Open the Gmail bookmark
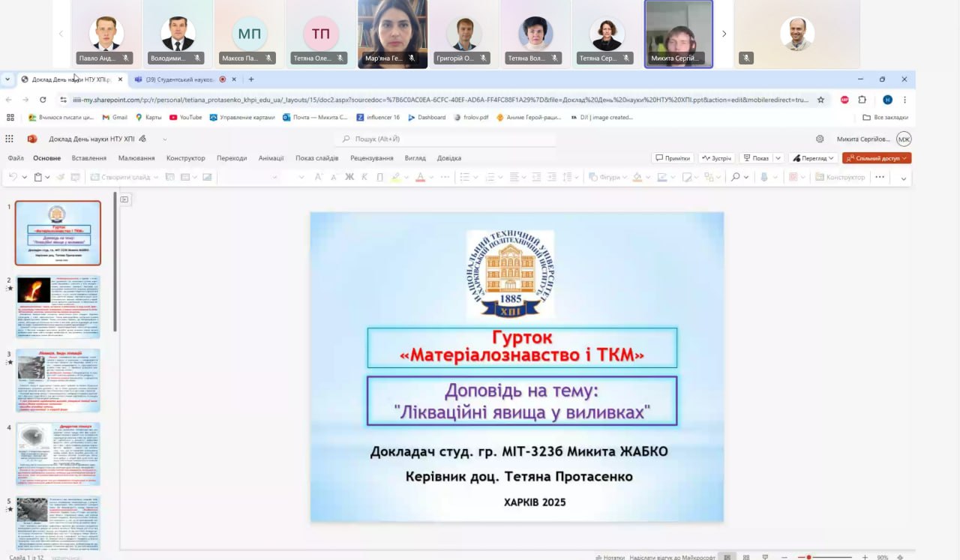960x560 pixels. (x=115, y=117)
